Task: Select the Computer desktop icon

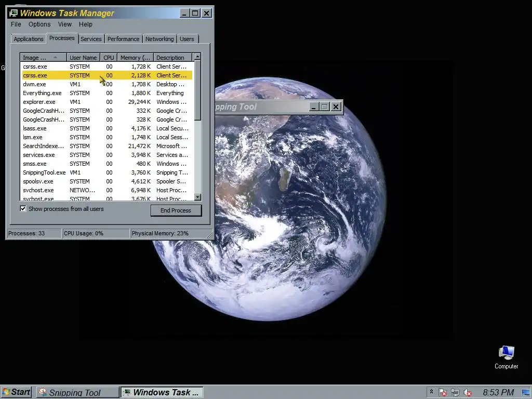Action: coord(506,357)
